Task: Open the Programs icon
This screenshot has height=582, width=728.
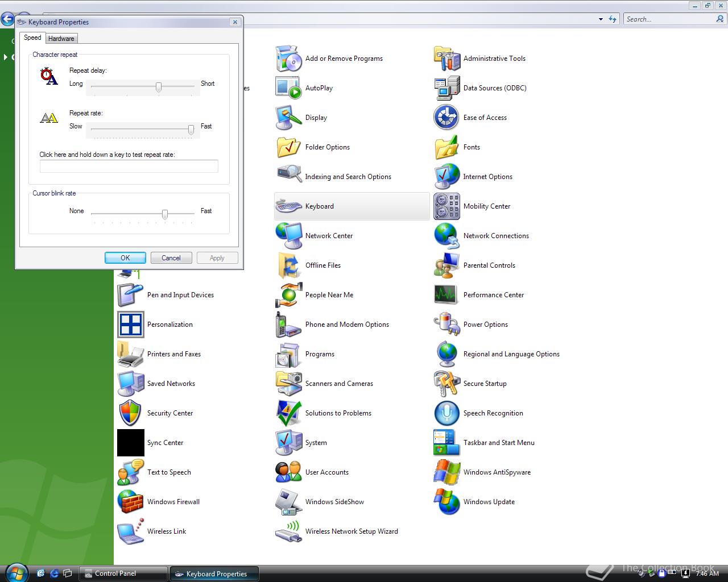Action: pos(288,354)
